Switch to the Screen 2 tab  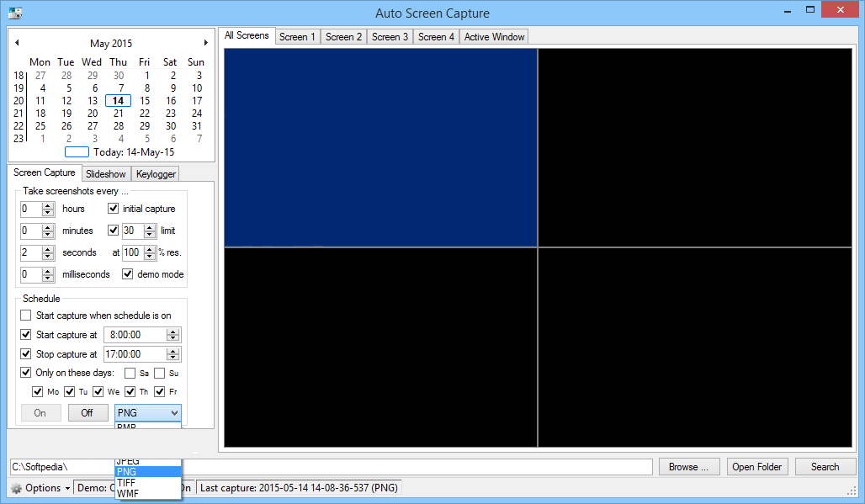pyautogui.click(x=343, y=37)
